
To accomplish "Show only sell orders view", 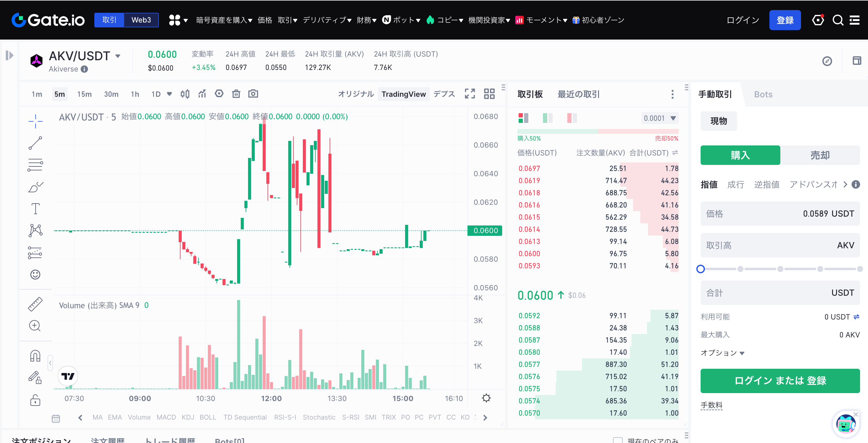I will (572, 118).
